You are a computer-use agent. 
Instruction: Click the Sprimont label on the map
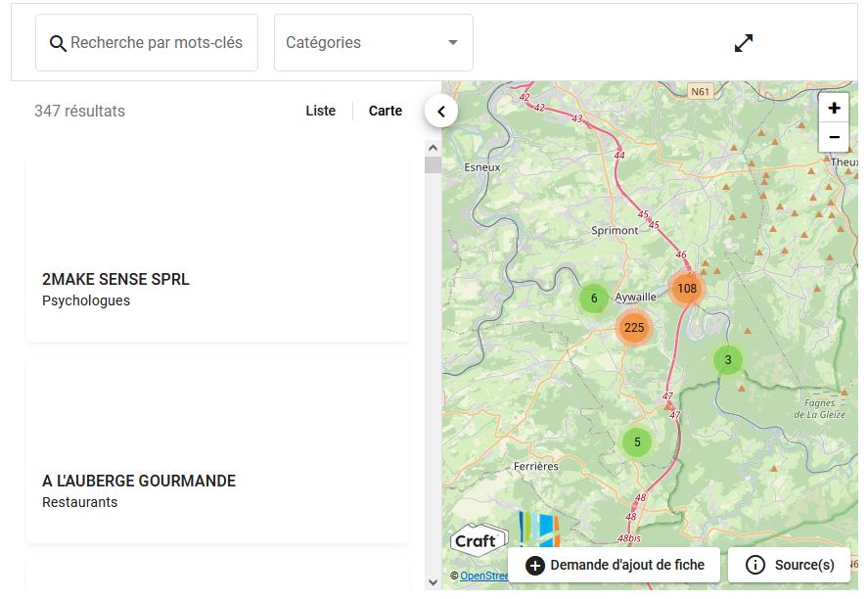tap(615, 230)
